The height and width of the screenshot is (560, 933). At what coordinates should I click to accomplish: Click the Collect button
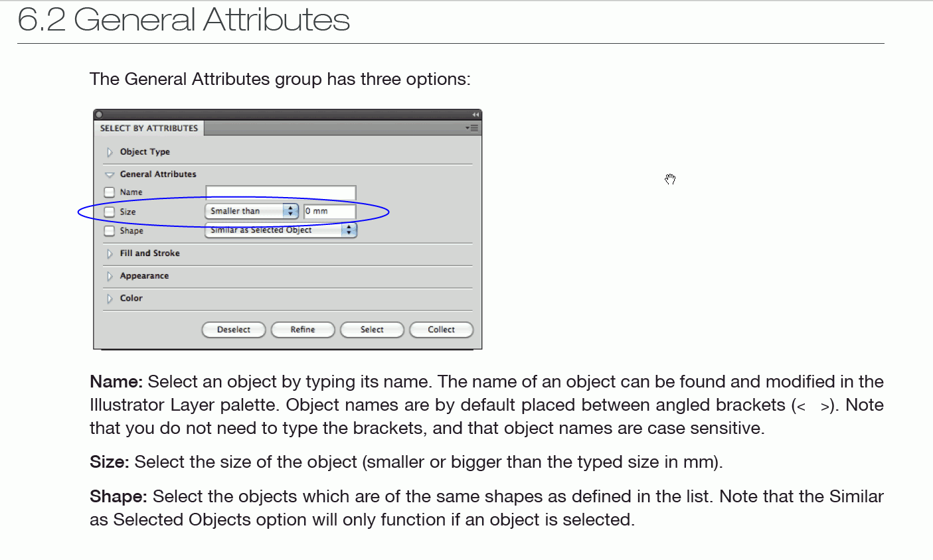point(442,330)
